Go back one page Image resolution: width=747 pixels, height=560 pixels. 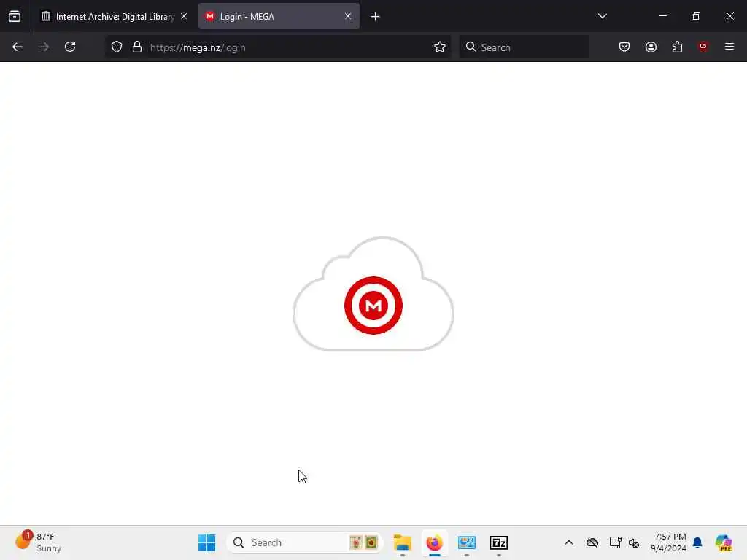click(18, 47)
